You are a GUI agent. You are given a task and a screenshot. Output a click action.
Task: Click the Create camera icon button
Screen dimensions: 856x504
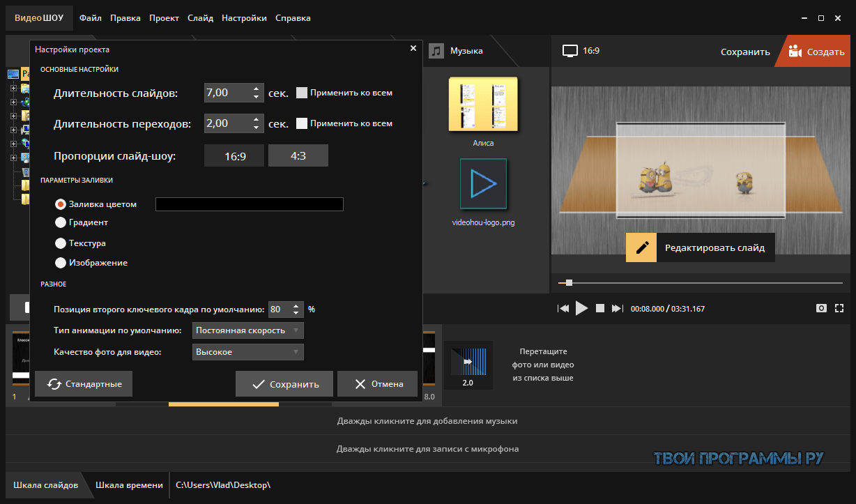[x=795, y=51]
